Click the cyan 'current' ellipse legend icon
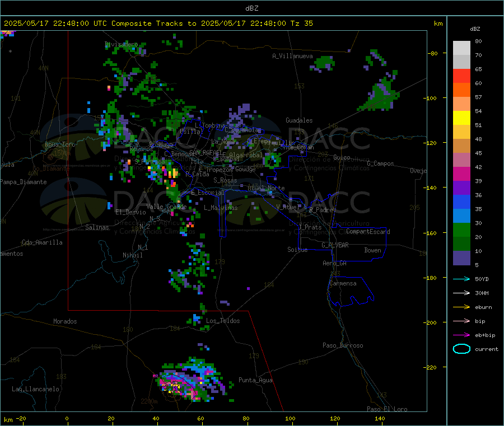This screenshot has height=426, width=504. pos(461,349)
